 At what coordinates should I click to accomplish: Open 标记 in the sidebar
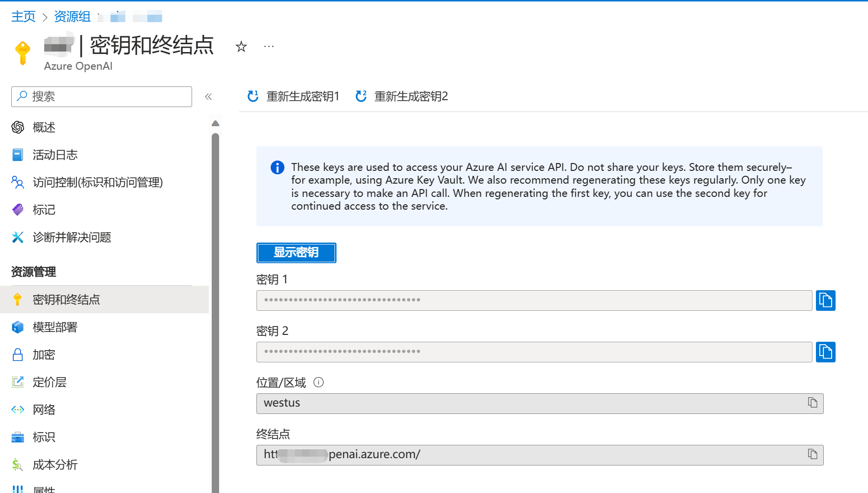coord(104,210)
